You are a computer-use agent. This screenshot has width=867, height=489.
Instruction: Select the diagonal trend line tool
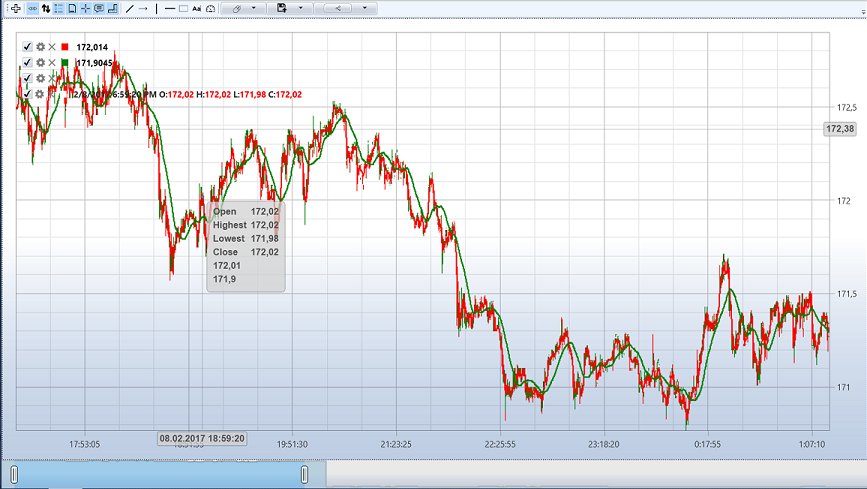pos(129,8)
